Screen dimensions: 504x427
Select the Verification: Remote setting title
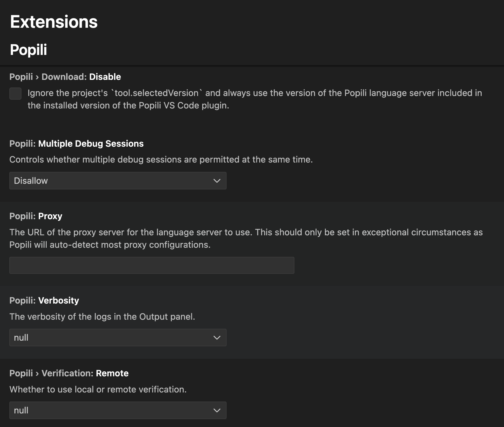tap(69, 373)
